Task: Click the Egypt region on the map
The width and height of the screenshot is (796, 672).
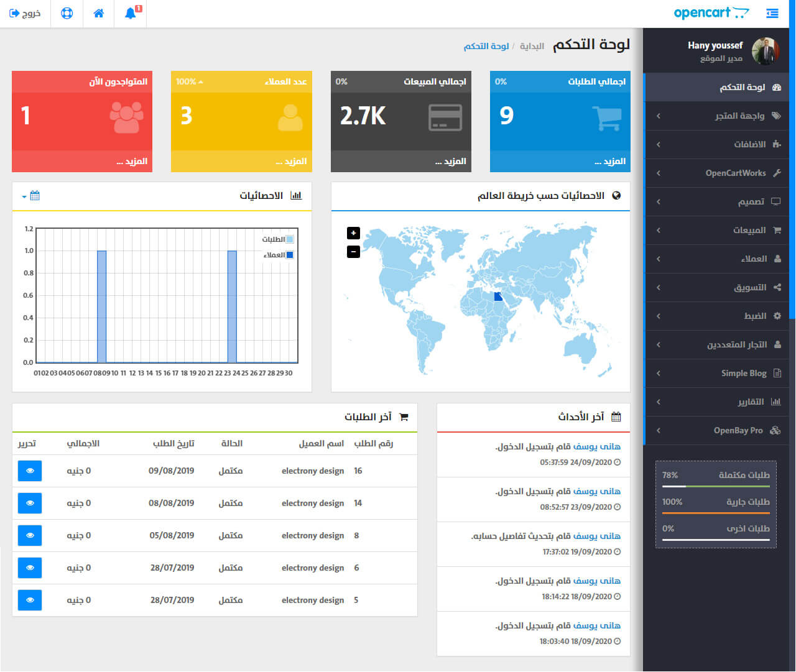Action: 498,297
